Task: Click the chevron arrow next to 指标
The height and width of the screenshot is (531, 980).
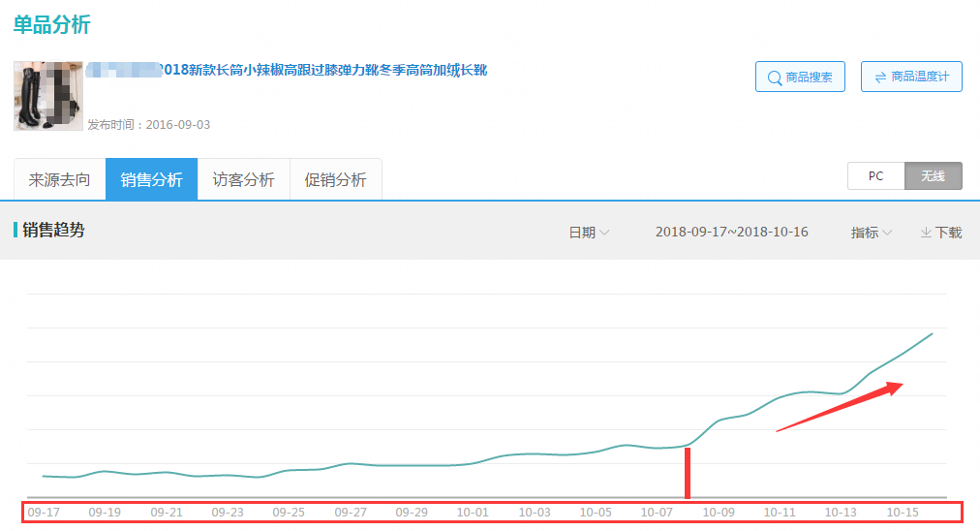Action: point(887,233)
